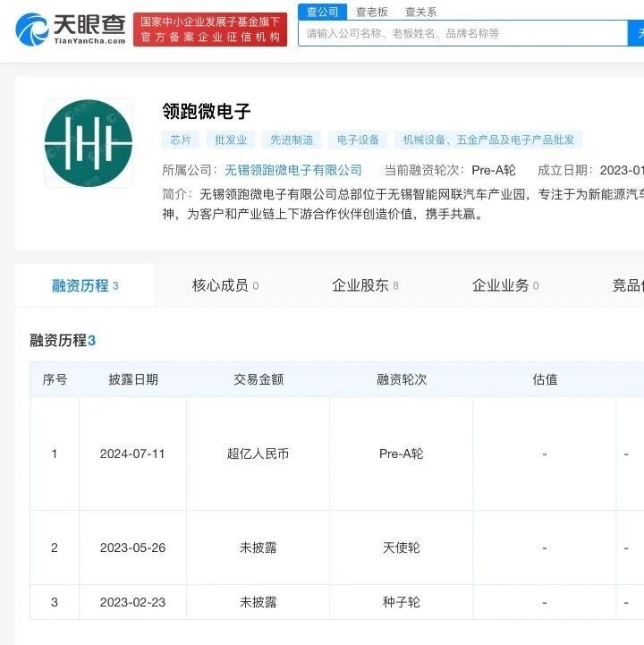The height and width of the screenshot is (645, 644).
Task: Click the 芯片 tag
Action: pos(181,140)
